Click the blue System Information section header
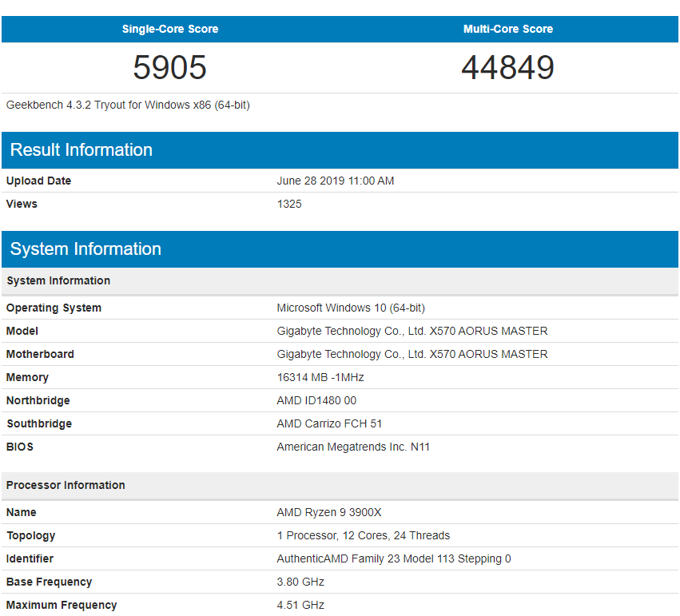The image size is (680, 616). 340,248
